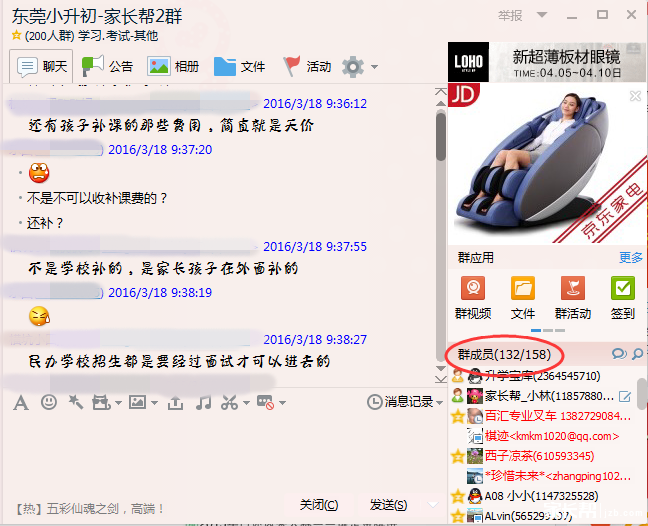Jump to top of chat history arrow

pyautogui.click(x=441, y=92)
